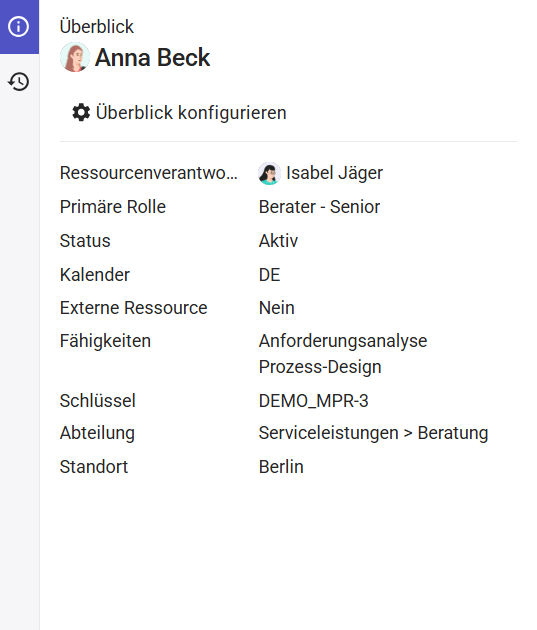Click the DE calendar value

(270, 275)
